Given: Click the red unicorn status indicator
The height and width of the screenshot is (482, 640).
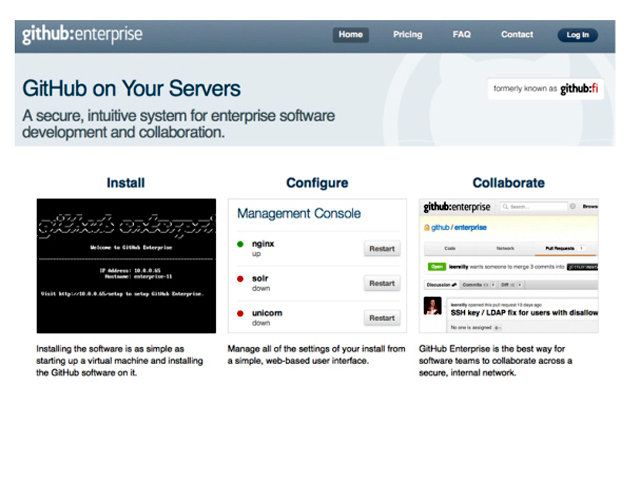Looking at the screenshot, I should pyautogui.click(x=240, y=313).
